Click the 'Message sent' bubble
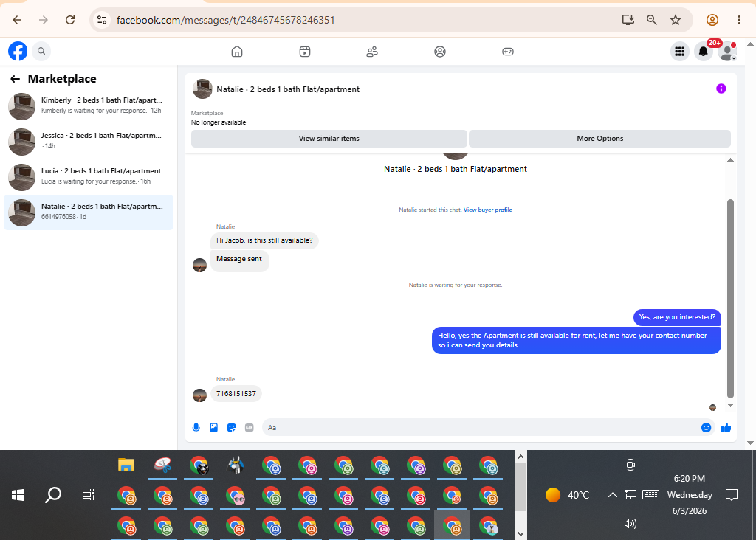The width and height of the screenshot is (756, 540). (239, 260)
